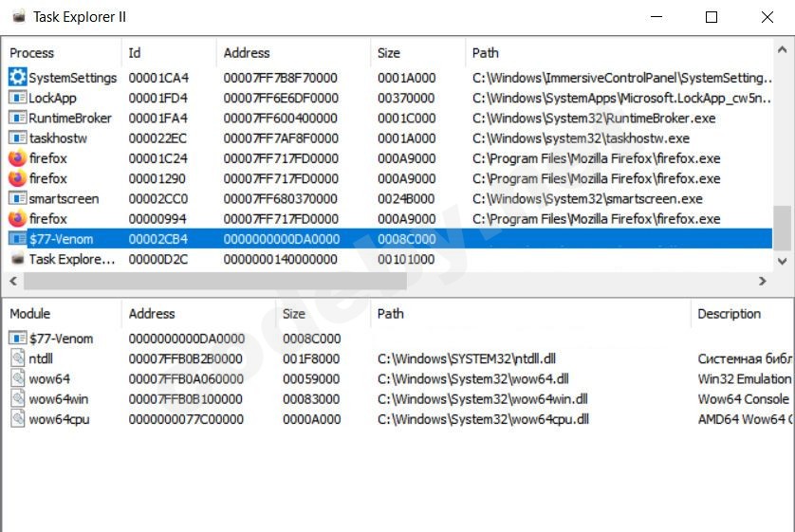Select the ntdll module name
This screenshot has height=532, width=795.
(41, 358)
